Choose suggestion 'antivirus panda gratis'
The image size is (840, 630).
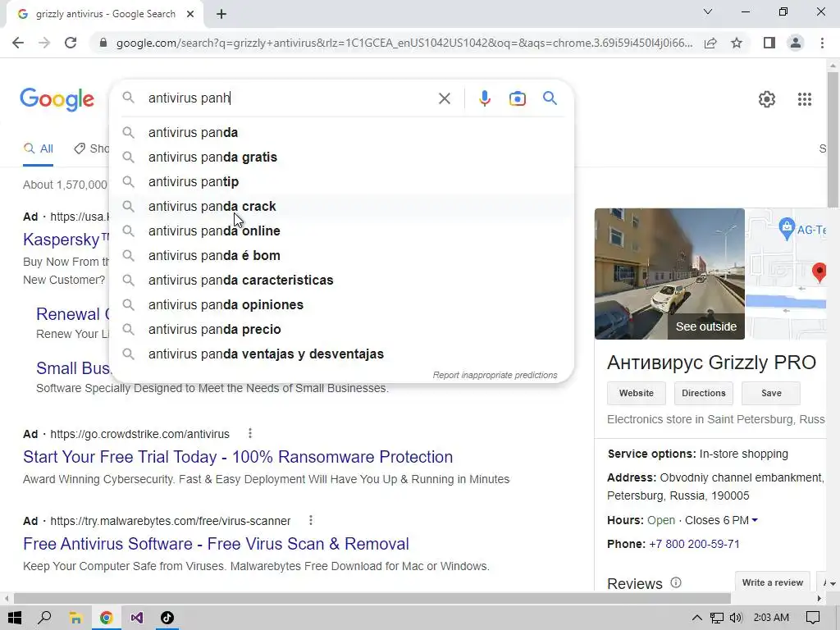[x=341, y=157]
